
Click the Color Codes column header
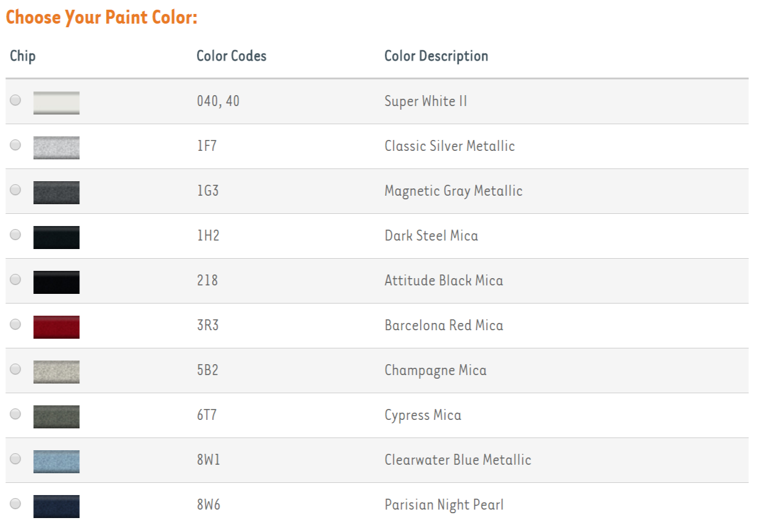tap(232, 56)
